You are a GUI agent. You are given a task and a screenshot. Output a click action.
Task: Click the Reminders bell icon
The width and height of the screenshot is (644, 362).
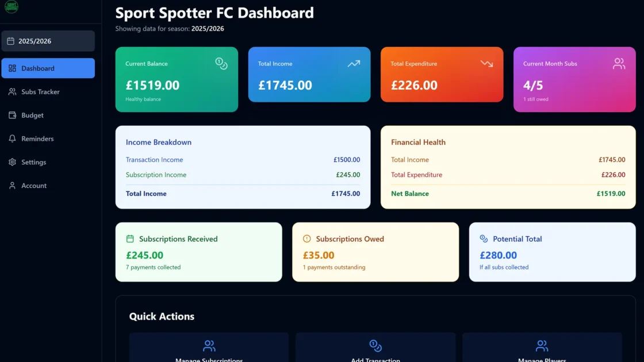[13, 138]
